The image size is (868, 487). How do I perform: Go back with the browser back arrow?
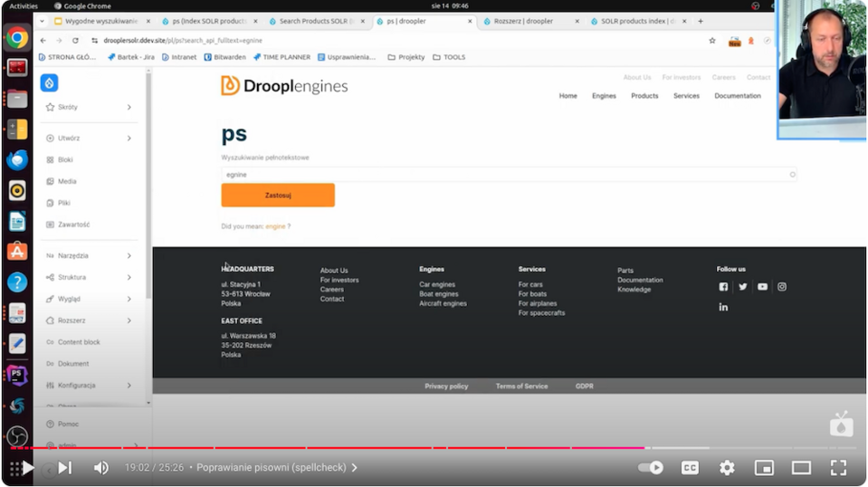pyautogui.click(x=43, y=41)
